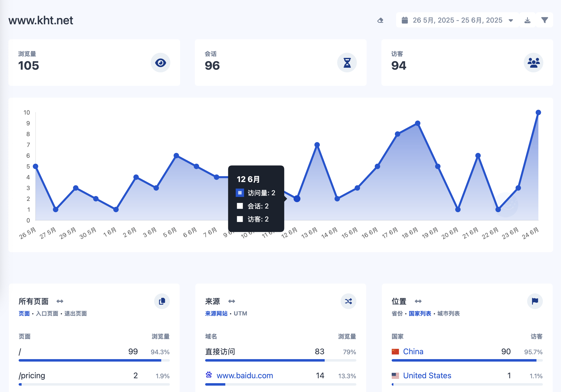Switch to the UTM tab
Screen dimensions: 561x392
click(x=241, y=314)
